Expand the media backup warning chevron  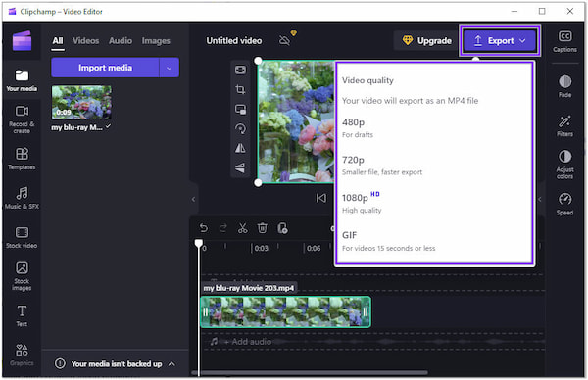[171, 364]
